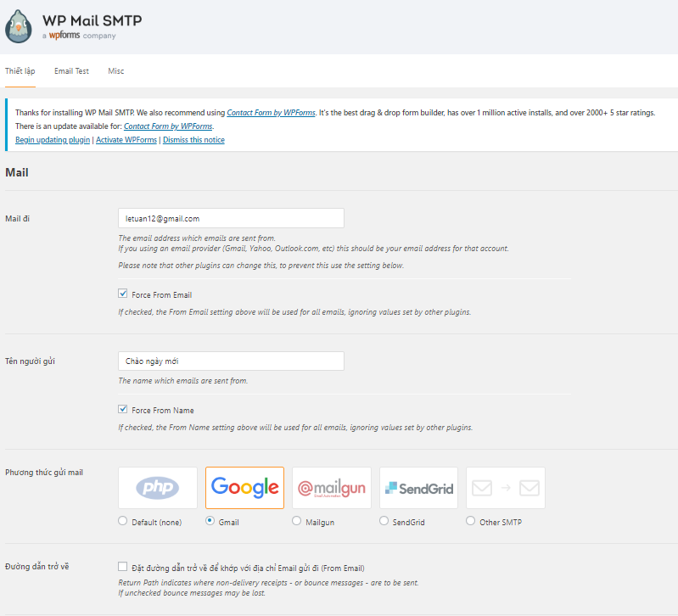Select the PHP mailer logo tile
This screenshot has width=678, height=616.
coord(157,488)
